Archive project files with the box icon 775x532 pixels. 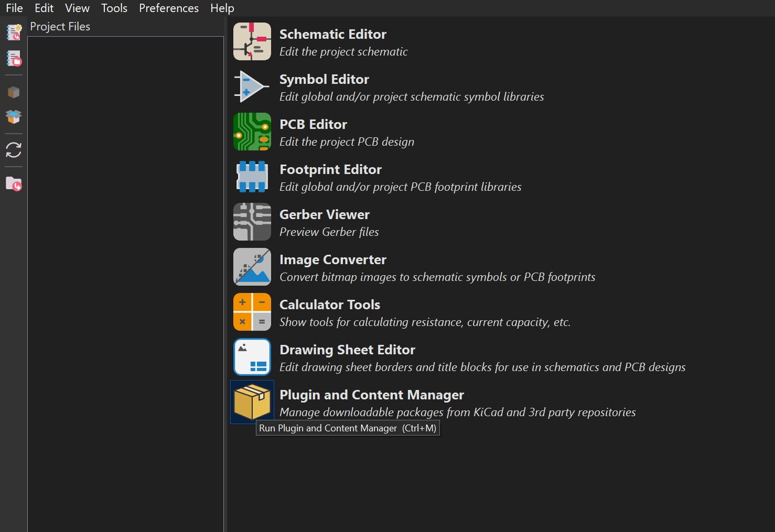[x=14, y=93]
